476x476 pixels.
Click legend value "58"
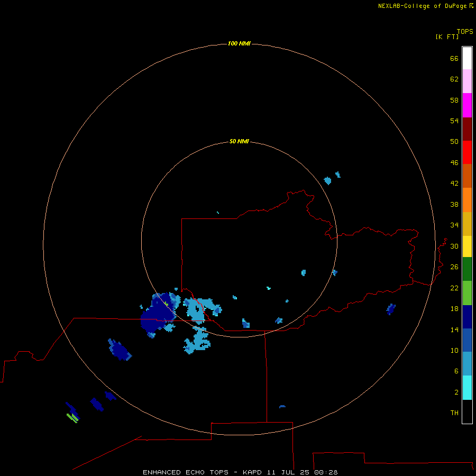[x=454, y=100]
